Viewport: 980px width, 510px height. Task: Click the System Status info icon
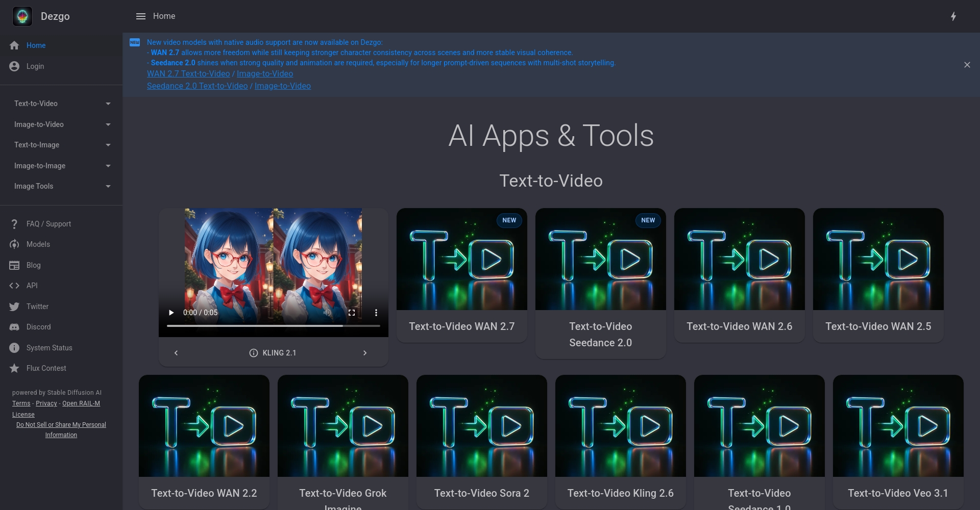tap(14, 348)
